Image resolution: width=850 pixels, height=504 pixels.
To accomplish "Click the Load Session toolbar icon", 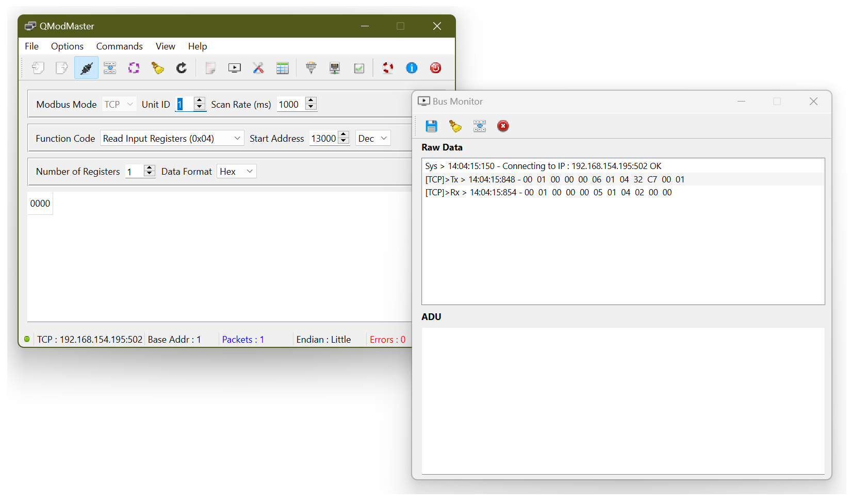I will tap(38, 68).
